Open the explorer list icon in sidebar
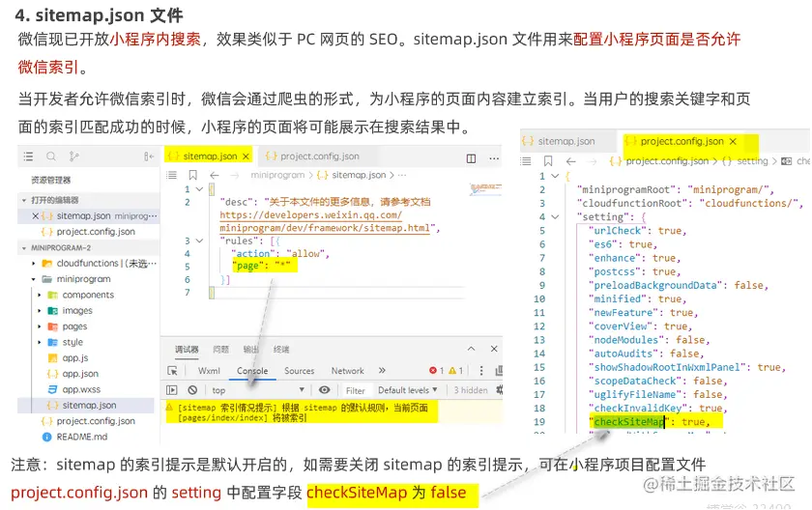 (28, 156)
